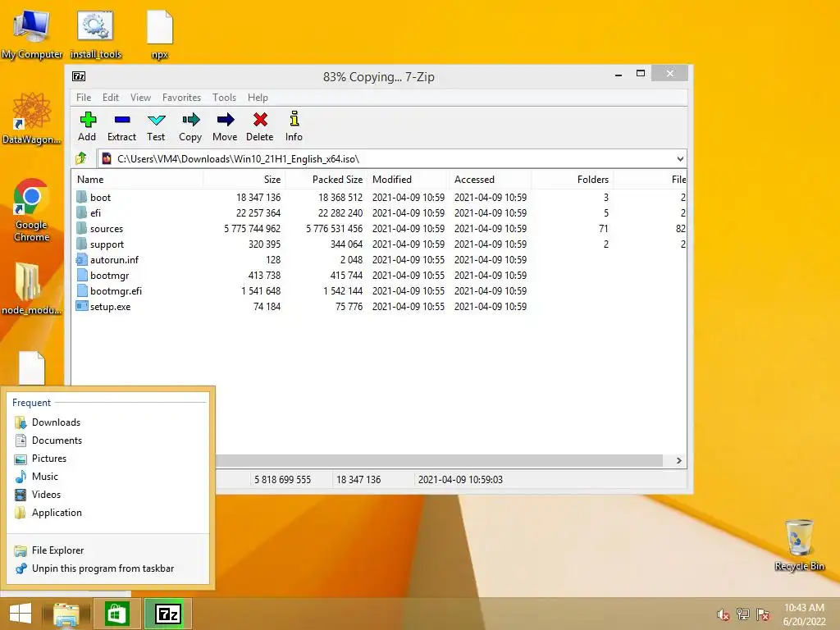Open the 7-Zip taskbar button

pyautogui.click(x=168, y=614)
